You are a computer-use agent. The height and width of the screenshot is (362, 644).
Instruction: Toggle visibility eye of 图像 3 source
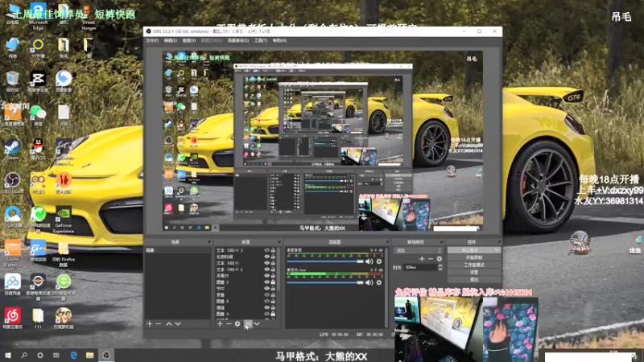click(266, 314)
